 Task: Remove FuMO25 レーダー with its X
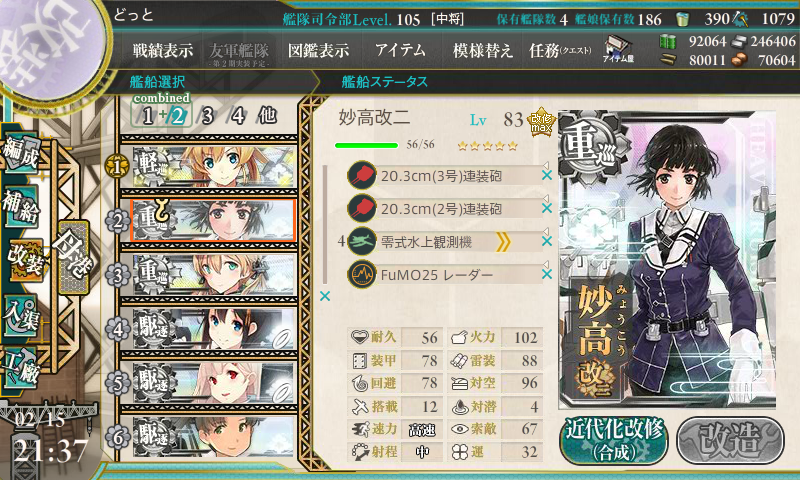(547, 274)
